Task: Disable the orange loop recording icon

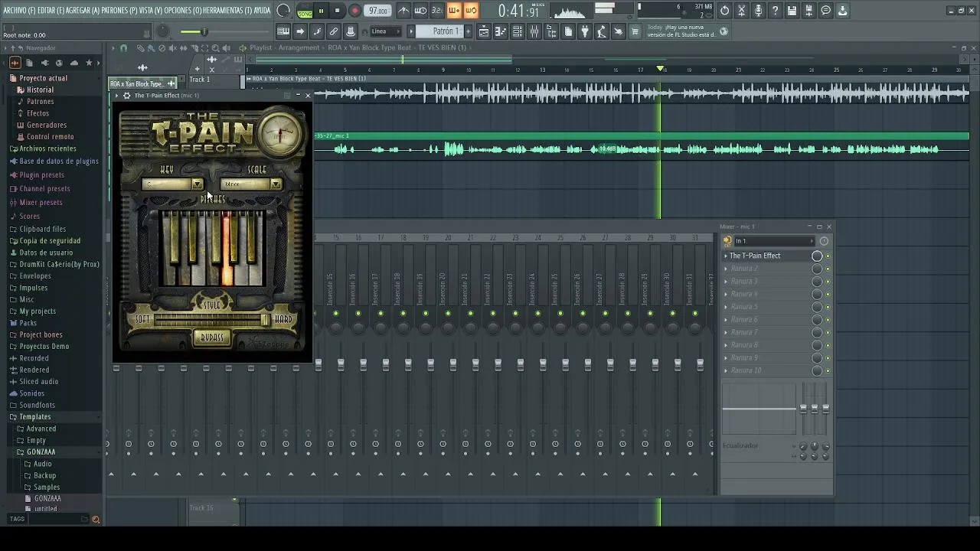Action: pyautogui.click(x=470, y=11)
